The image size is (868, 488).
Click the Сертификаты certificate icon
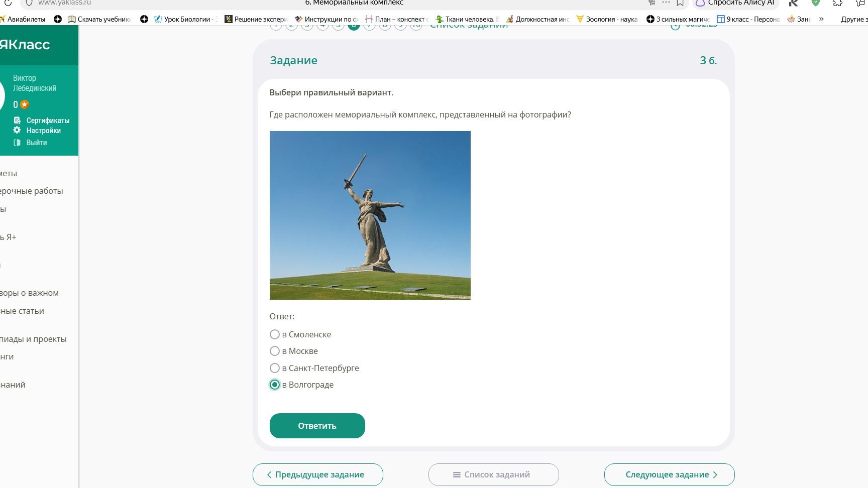(17, 120)
